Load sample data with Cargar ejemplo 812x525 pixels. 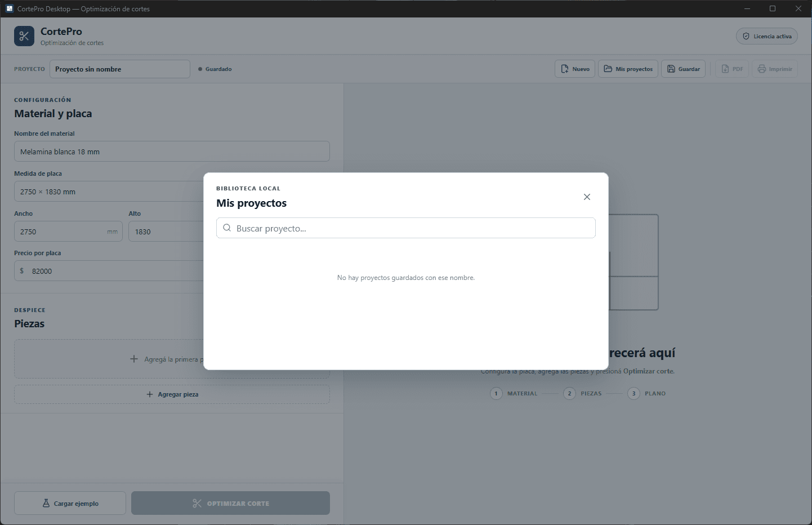(70, 503)
